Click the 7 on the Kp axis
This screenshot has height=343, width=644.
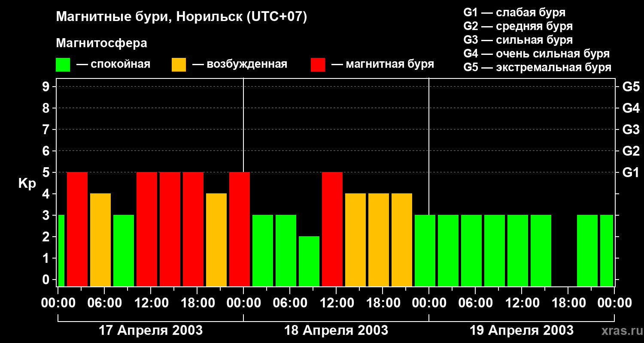(x=47, y=129)
